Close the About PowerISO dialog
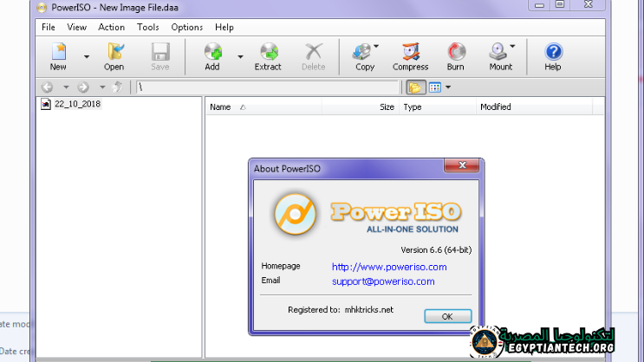The width and height of the screenshot is (644, 362). [462, 165]
